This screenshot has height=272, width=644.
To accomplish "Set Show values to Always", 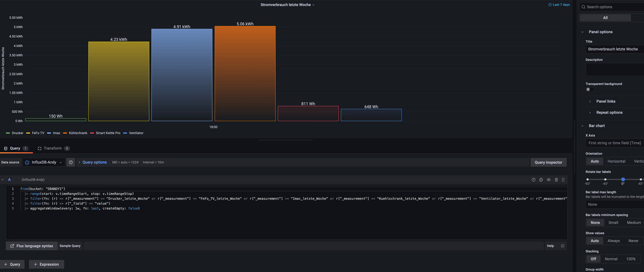I will click(613, 240).
